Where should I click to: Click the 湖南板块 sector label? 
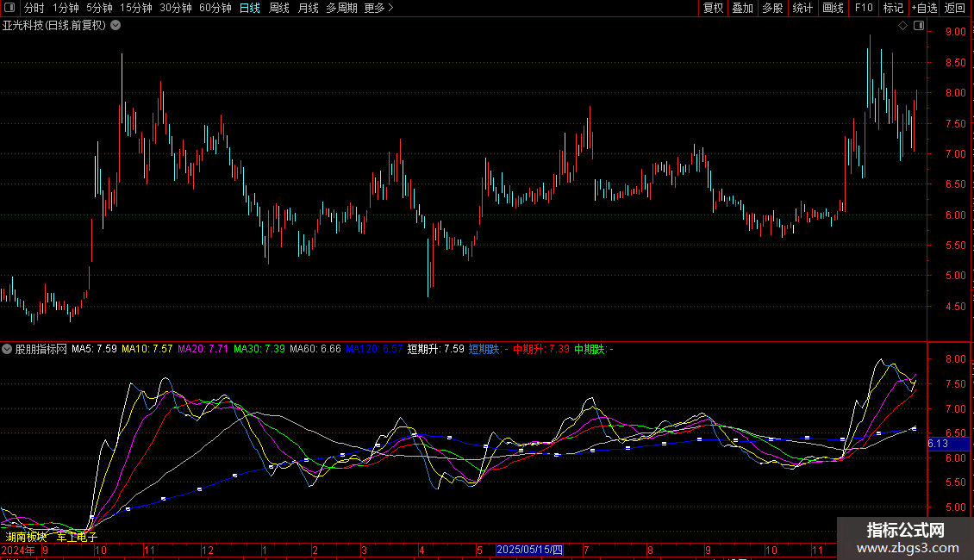[26, 537]
